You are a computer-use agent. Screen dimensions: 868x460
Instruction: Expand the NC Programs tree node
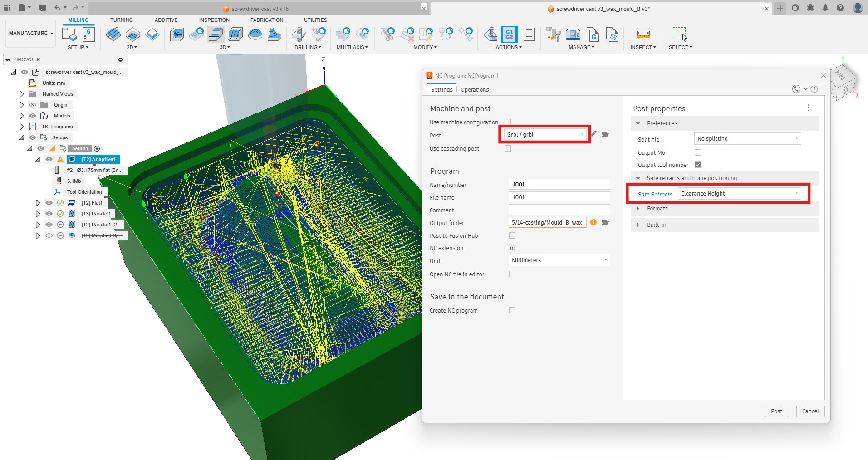pos(21,127)
